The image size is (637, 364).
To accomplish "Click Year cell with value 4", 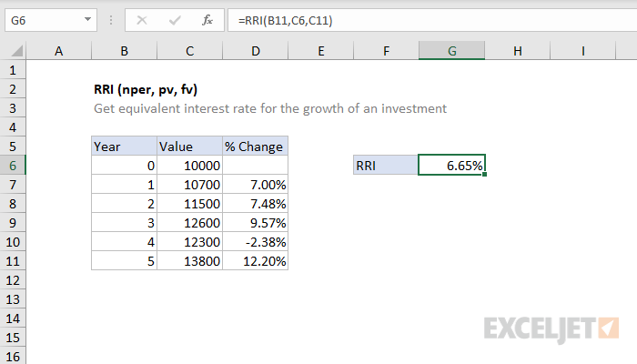I will [x=125, y=242].
